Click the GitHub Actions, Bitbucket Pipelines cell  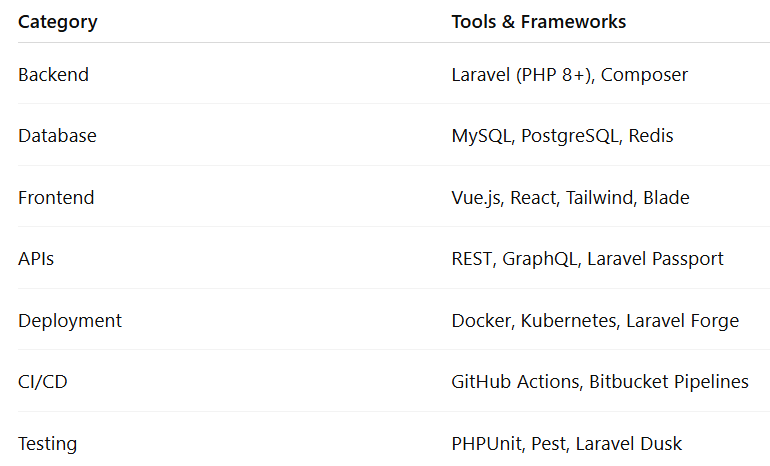pos(600,382)
